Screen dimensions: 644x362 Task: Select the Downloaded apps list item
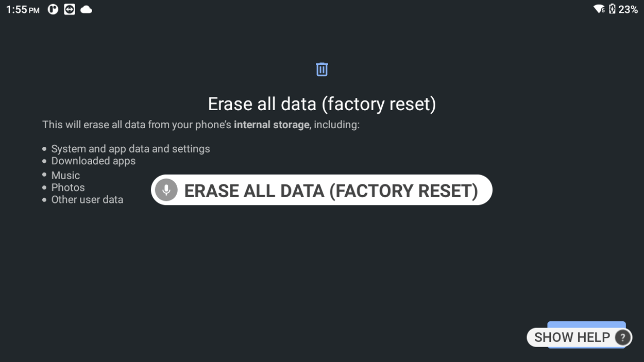pyautogui.click(x=93, y=161)
